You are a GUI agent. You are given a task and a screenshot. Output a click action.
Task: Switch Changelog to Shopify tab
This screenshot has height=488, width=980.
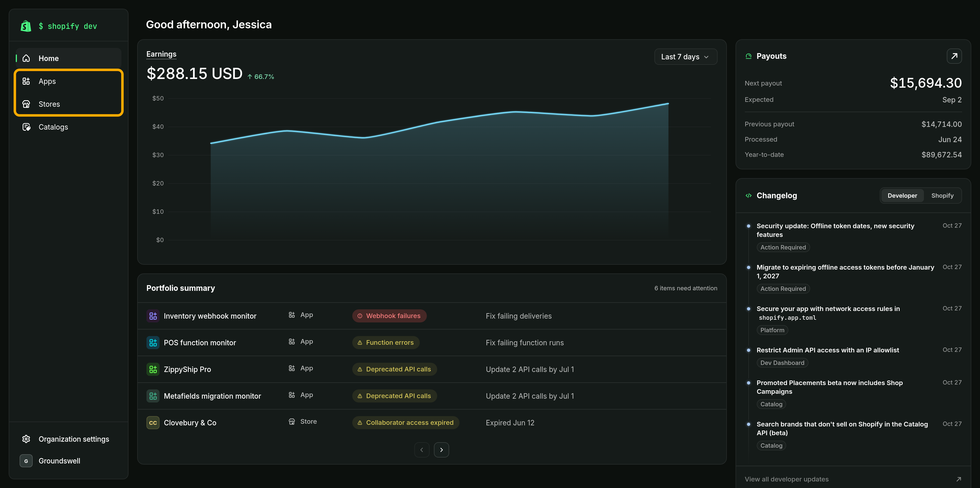[x=942, y=196]
